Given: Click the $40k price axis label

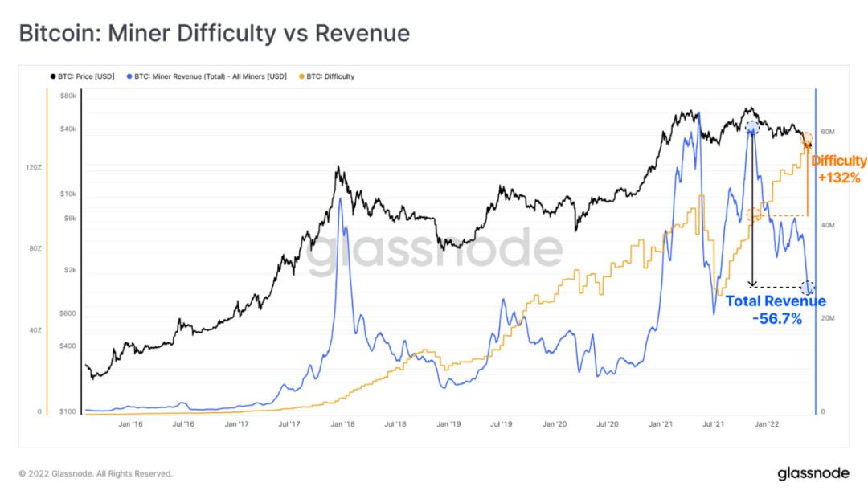Looking at the screenshot, I should [68, 129].
